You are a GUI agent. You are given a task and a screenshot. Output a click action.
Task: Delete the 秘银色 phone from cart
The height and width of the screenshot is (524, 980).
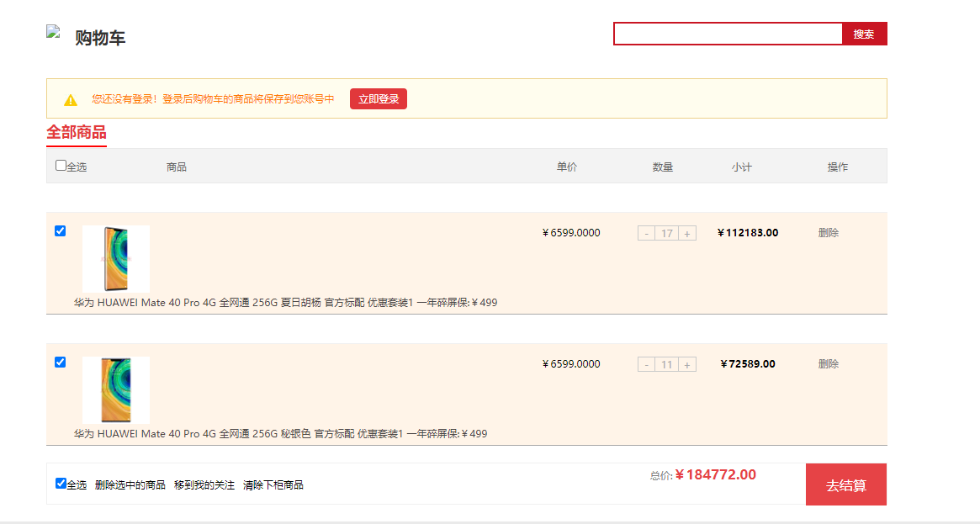829,364
